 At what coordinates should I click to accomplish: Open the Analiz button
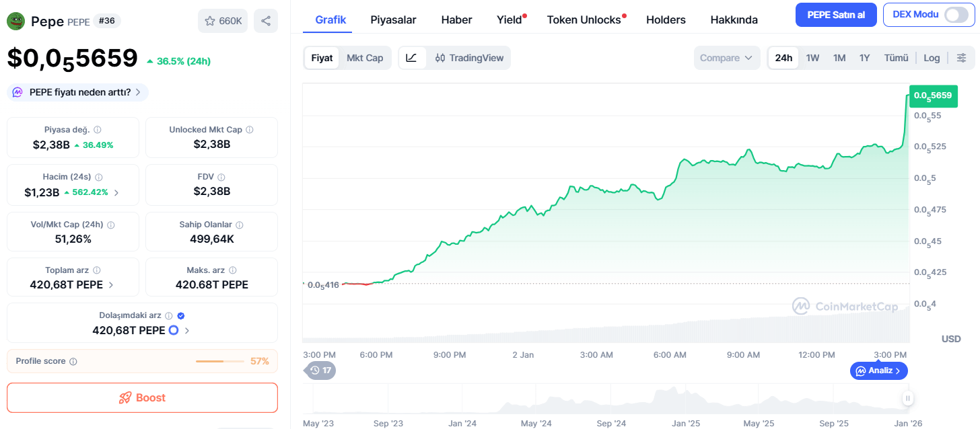point(879,370)
